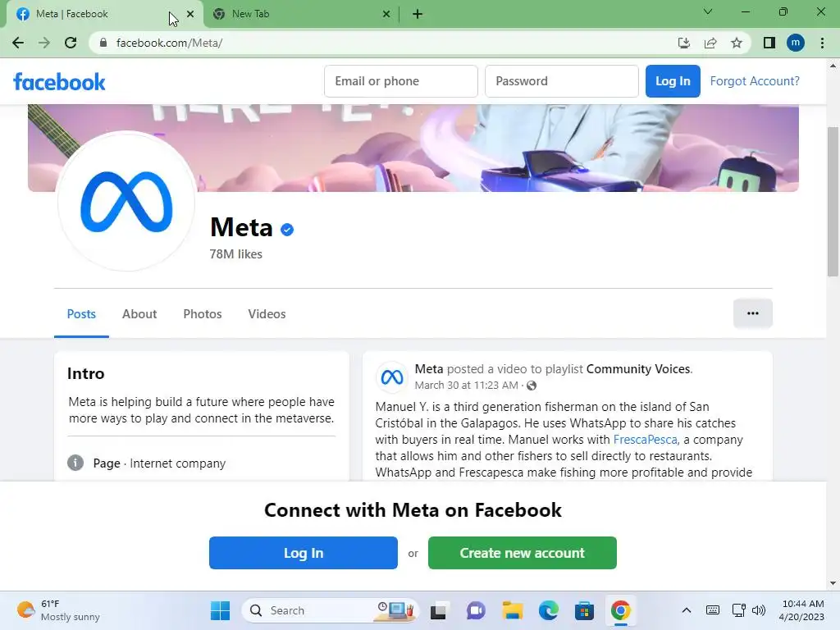Open the Forgot Account? link
This screenshot has width=840, height=630.
(755, 81)
